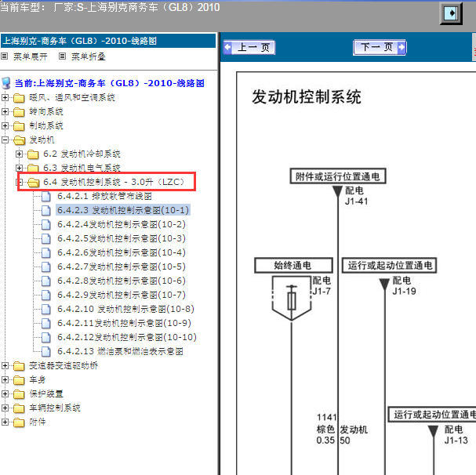Click page icon of 6.4.2.7 示意图(10-5)
Image resolution: width=476 pixels, height=475 pixels.
tap(45, 267)
